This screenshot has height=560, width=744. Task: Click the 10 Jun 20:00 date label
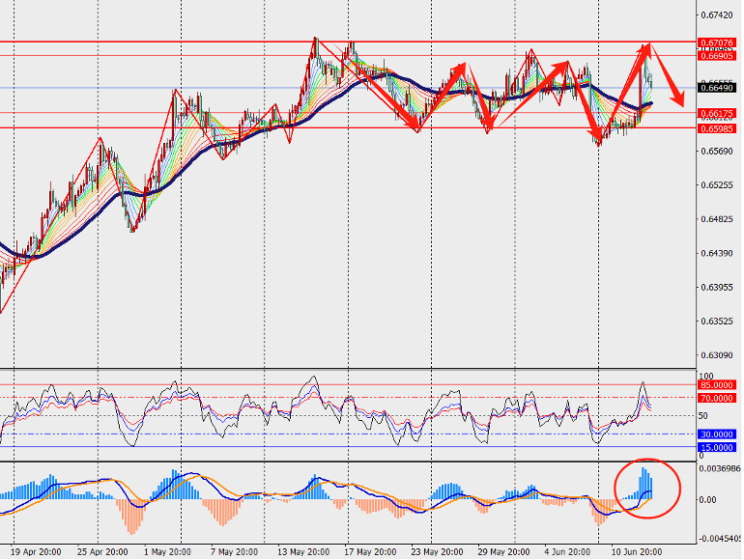[x=637, y=553]
